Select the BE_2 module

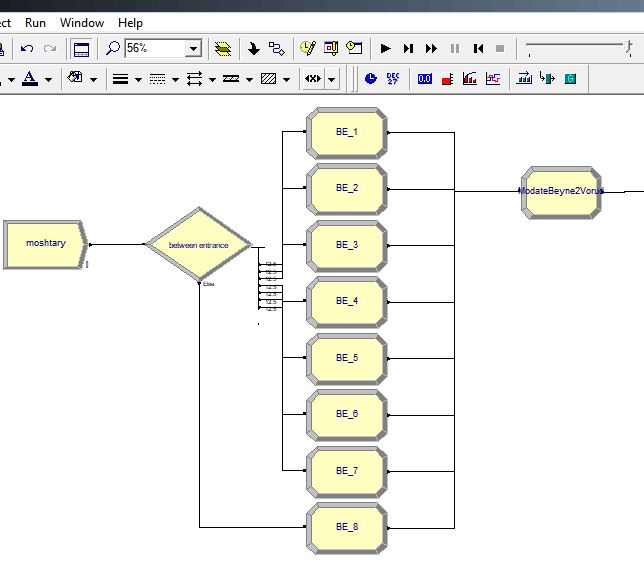[347, 189]
